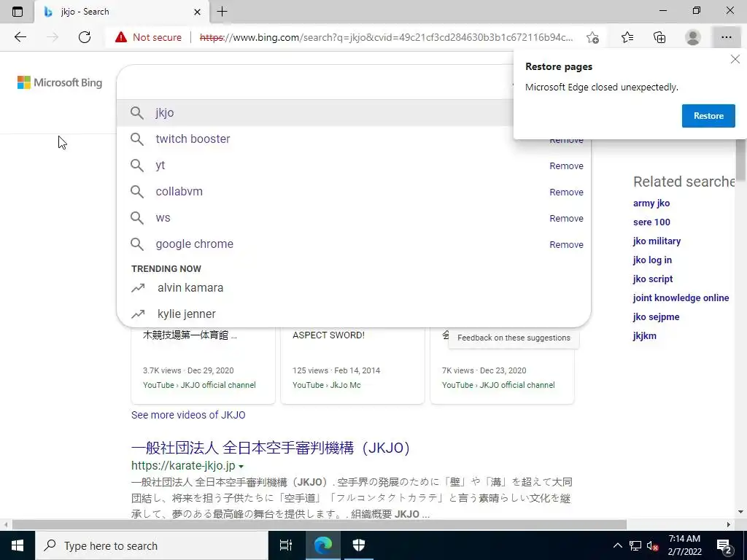
Task: Open related search jkjkm
Action: pyautogui.click(x=645, y=335)
